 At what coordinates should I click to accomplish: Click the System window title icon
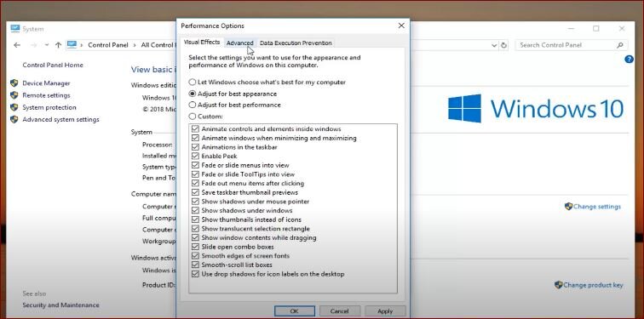pyautogui.click(x=15, y=29)
